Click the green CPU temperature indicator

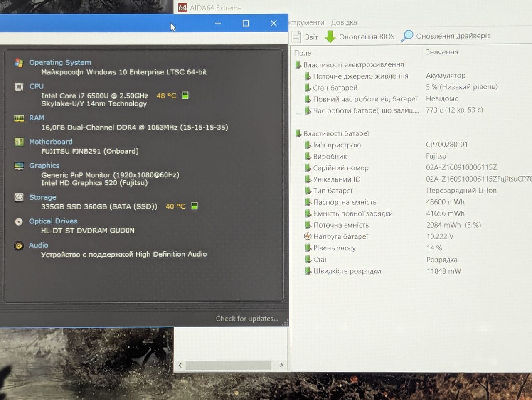(x=185, y=95)
